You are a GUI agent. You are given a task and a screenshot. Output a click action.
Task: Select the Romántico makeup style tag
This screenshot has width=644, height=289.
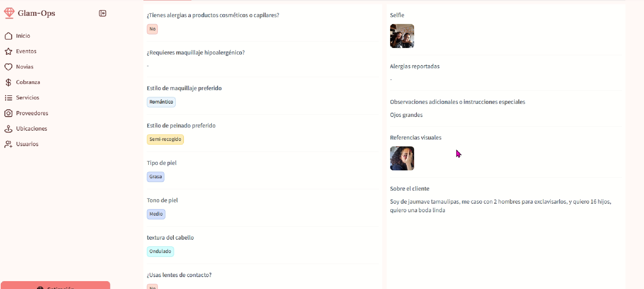coord(161,102)
